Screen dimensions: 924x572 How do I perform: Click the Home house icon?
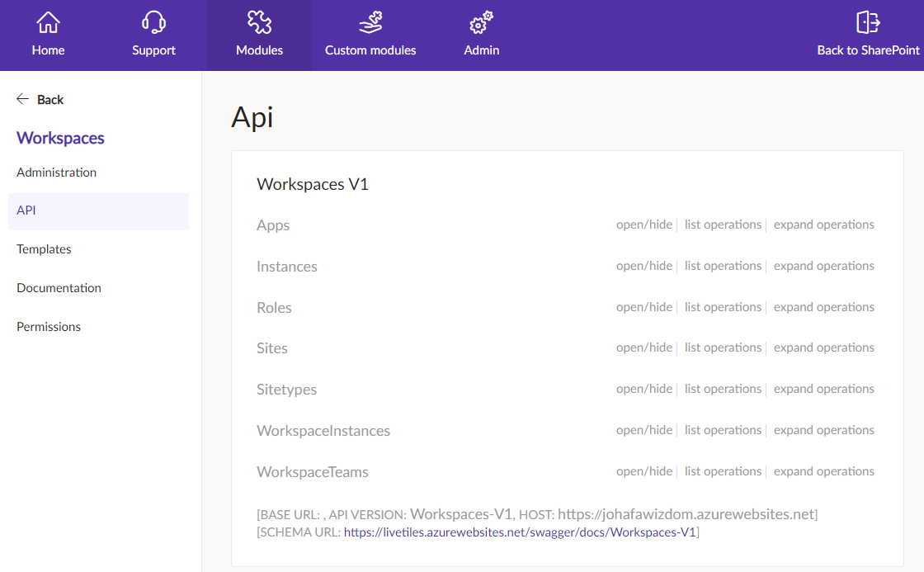pyautogui.click(x=49, y=23)
